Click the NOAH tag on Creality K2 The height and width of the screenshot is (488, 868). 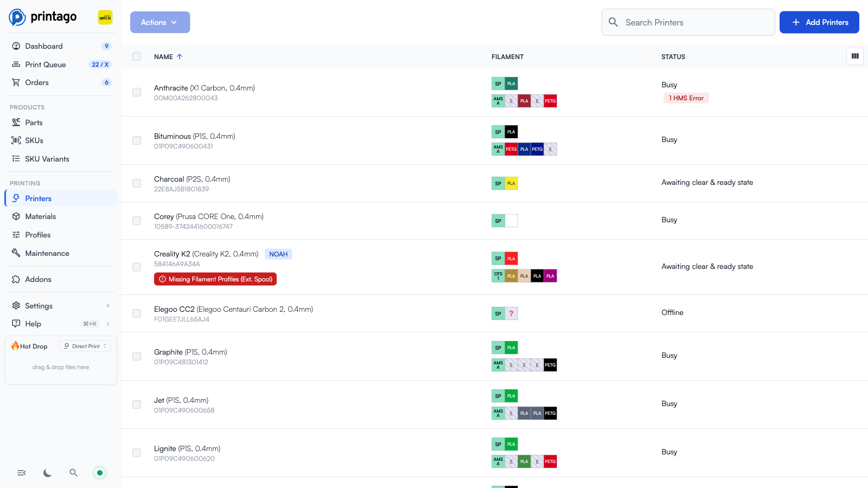click(x=278, y=254)
